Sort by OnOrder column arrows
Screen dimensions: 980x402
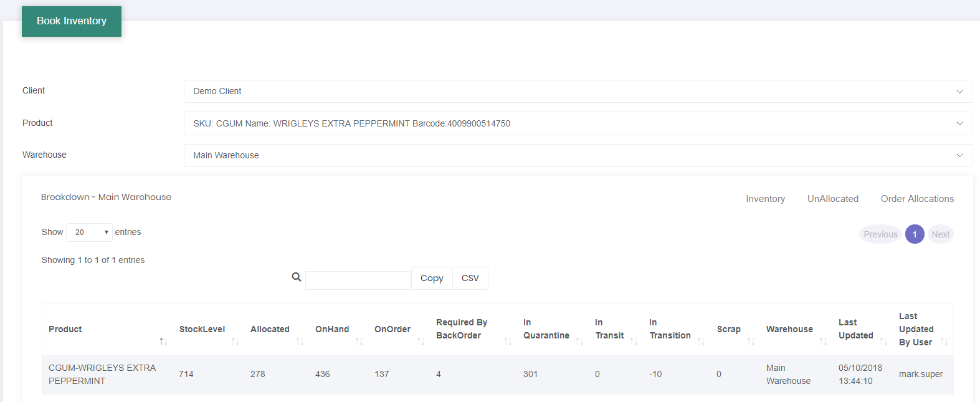click(x=421, y=342)
